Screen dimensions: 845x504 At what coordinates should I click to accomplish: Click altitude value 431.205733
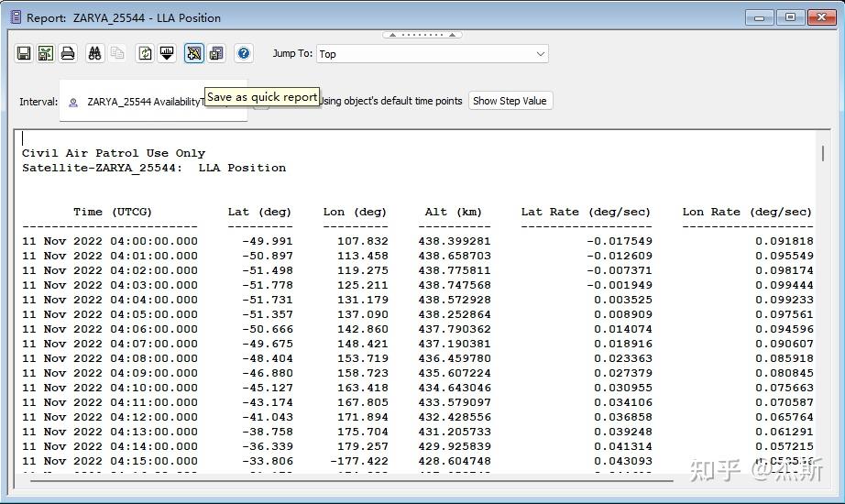(x=455, y=432)
